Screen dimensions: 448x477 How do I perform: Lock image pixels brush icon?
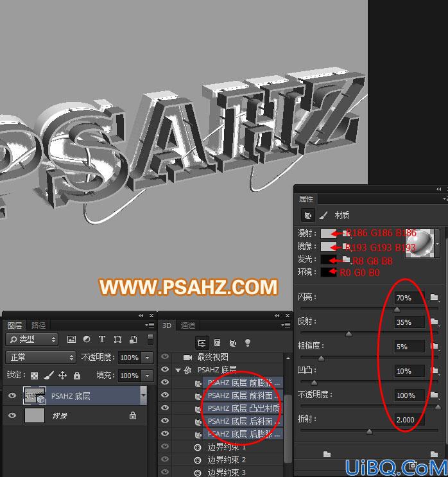coord(49,376)
